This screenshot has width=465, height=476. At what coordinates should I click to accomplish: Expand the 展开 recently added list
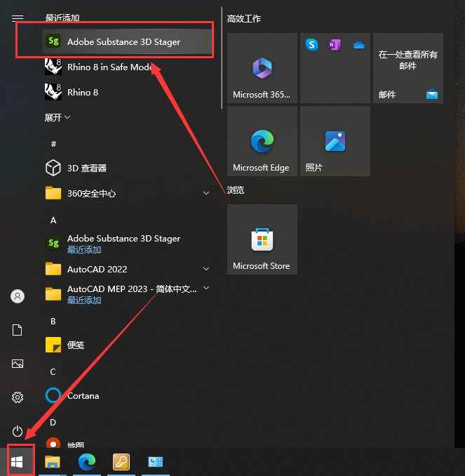tap(58, 117)
